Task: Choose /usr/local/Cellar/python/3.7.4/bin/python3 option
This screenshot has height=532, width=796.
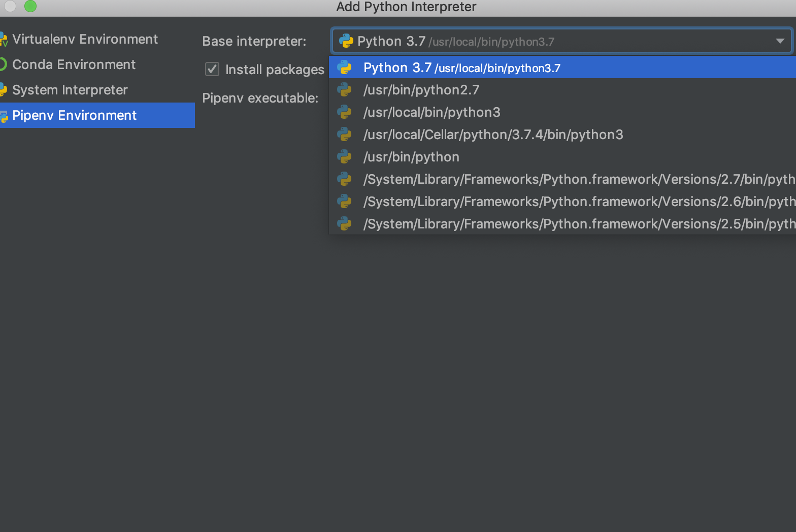Action: tap(562, 135)
